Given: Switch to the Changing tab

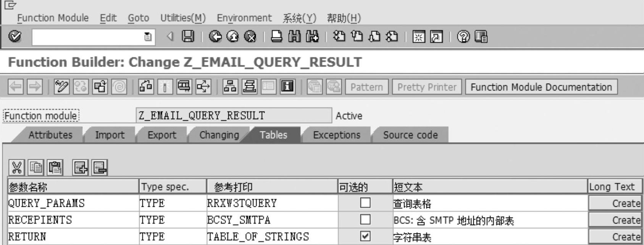Looking at the screenshot, I should pyautogui.click(x=219, y=135).
